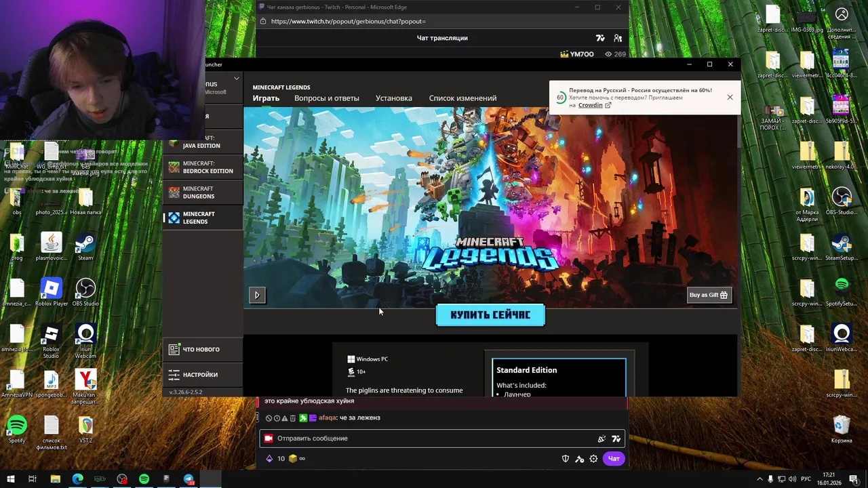
Task: Open НАСТРОЙКИ in the launcher
Action: coord(203,375)
